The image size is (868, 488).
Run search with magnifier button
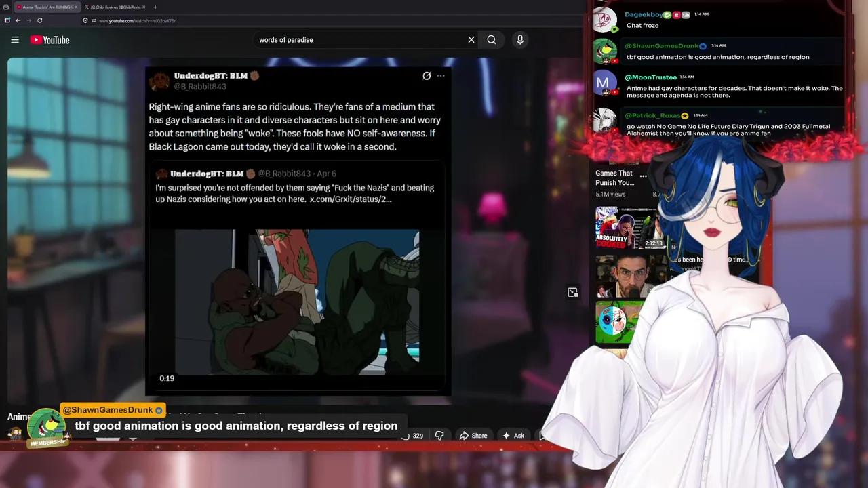(492, 40)
